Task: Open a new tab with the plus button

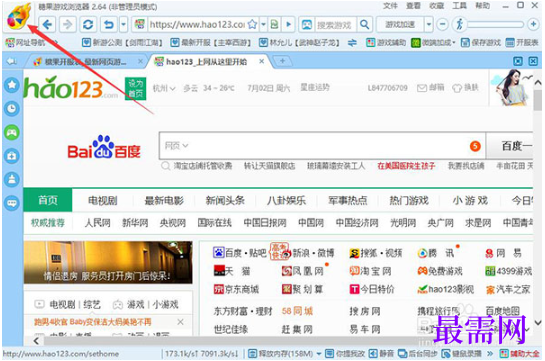Action: coord(283,61)
